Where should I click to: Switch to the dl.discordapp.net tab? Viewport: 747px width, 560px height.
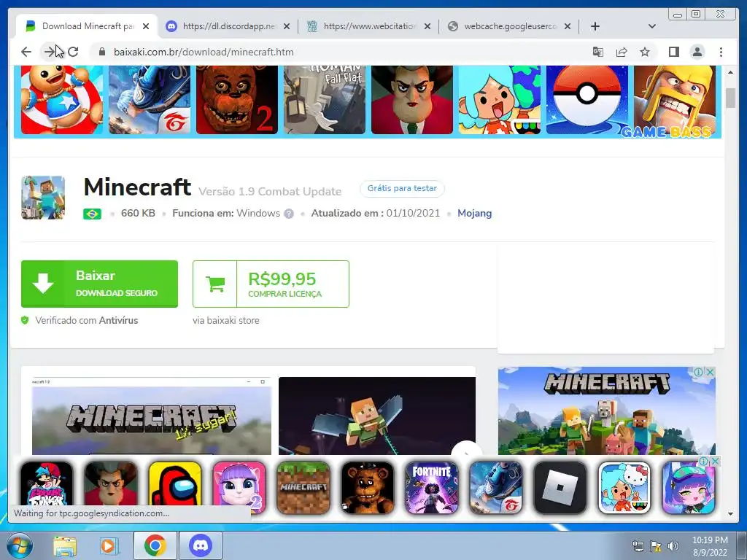[x=228, y=26]
